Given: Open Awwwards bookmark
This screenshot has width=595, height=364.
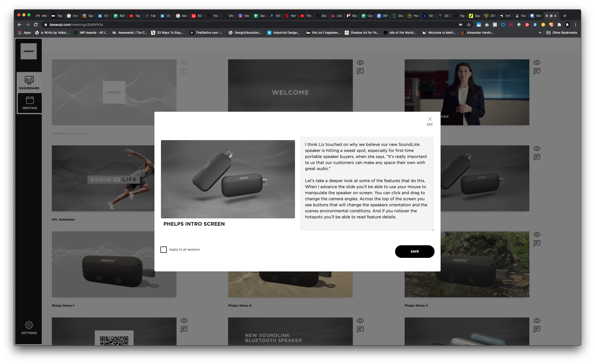Looking at the screenshot, I should click(130, 33).
